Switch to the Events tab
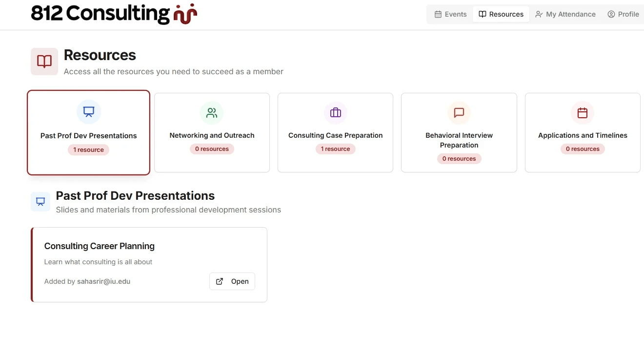Viewport: 644px width, 358px height. click(x=450, y=14)
